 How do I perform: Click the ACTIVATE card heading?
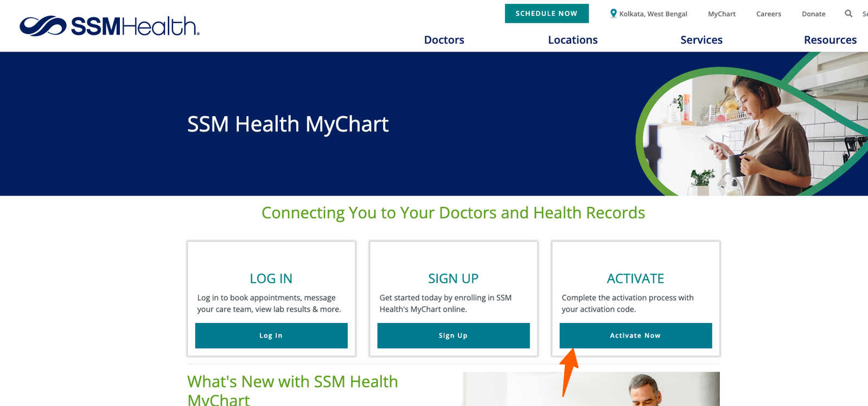[635, 278]
